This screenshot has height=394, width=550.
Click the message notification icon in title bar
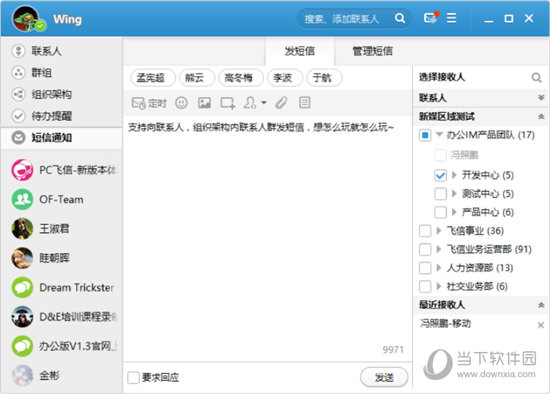pyautogui.click(x=431, y=18)
